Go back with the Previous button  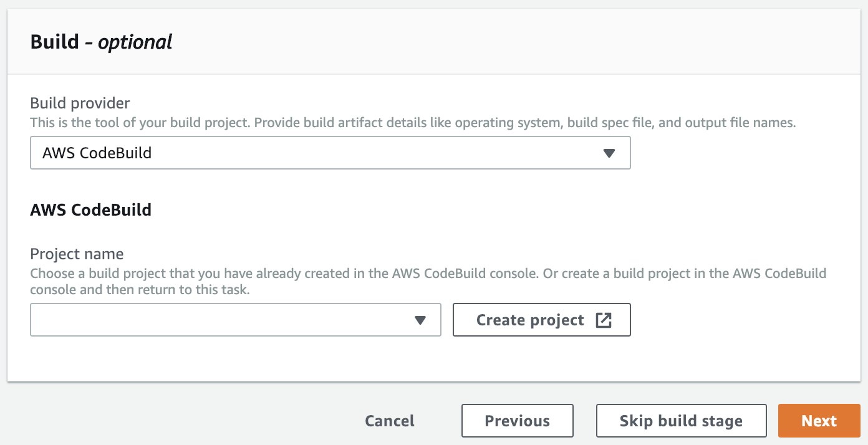tap(517, 421)
